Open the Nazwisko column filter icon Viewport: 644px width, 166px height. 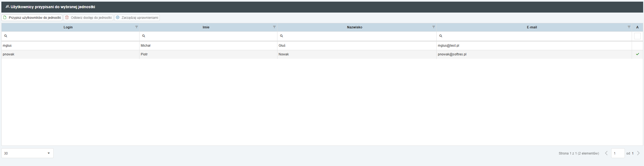tap(434, 27)
